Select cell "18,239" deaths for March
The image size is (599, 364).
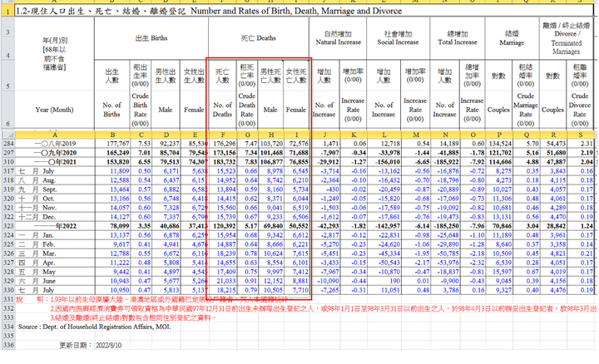(223, 253)
